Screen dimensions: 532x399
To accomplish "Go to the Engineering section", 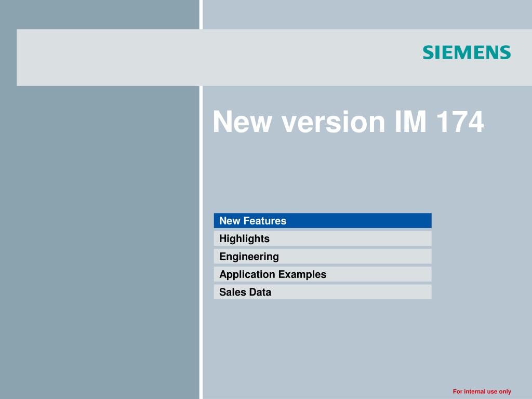I will (x=323, y=257).
